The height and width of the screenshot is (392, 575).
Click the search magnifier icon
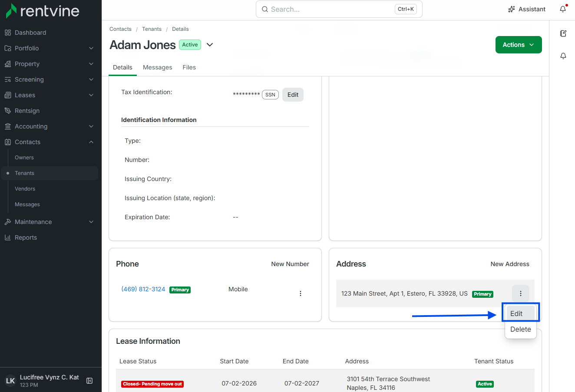[265, 9]
